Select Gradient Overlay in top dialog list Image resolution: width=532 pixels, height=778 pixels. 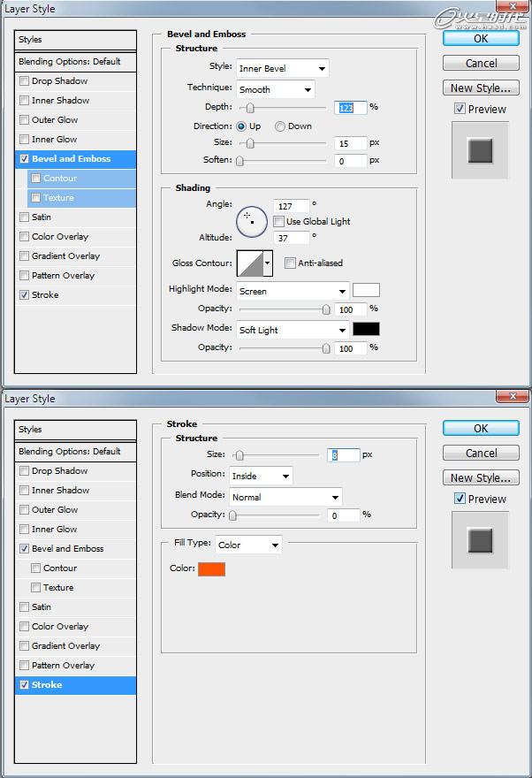(x=75, y=256)
